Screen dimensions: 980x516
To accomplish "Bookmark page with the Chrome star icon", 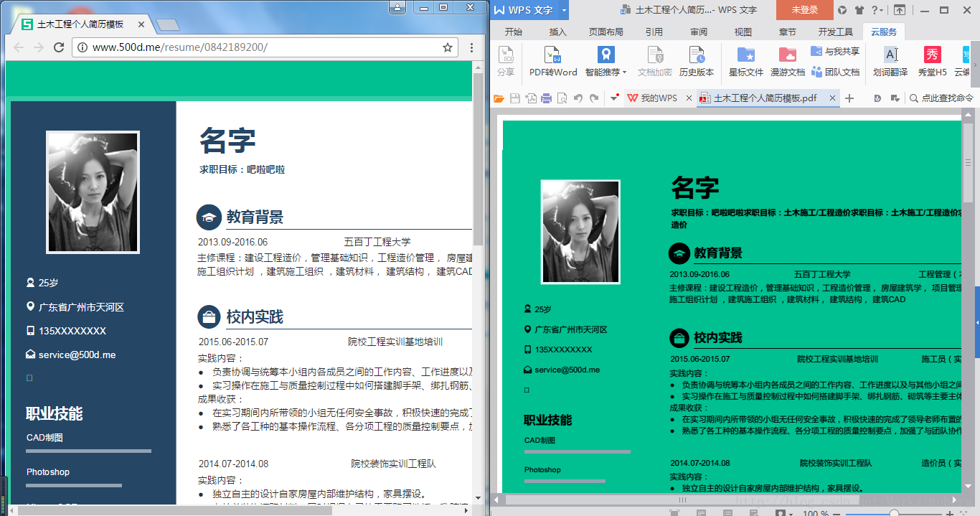I will (x=448, y=47).
